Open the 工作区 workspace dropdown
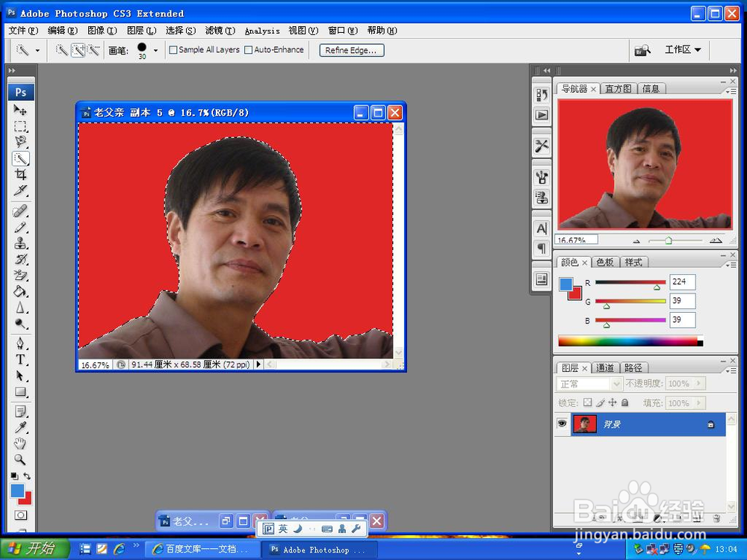 coord(682,49)
